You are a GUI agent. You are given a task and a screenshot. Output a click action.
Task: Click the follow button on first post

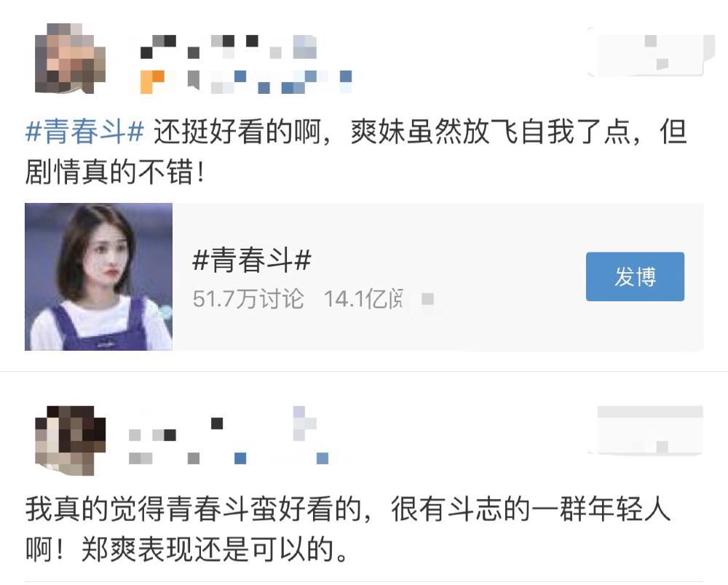(650, 51)
